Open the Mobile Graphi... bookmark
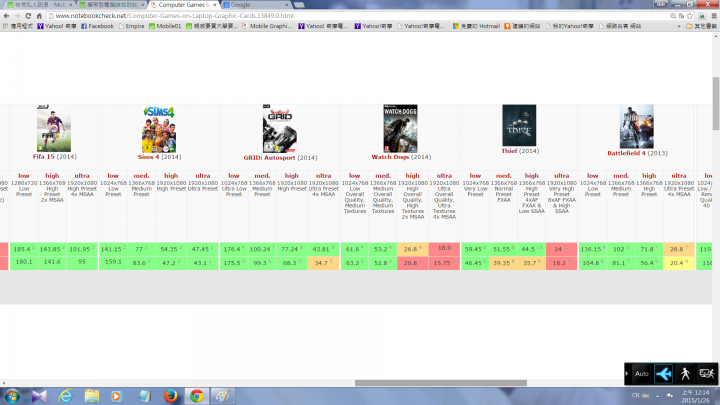 click(x=267, y=26)
